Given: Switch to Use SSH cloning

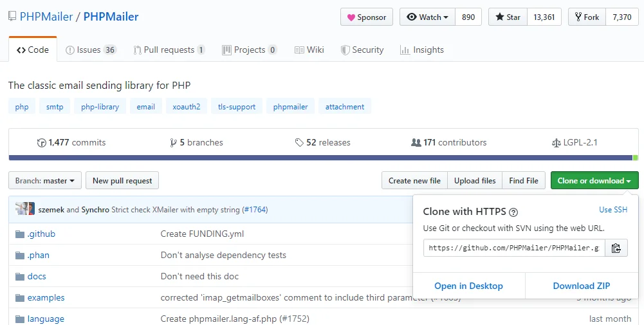Looking at the screenshot, I should 613,210.
